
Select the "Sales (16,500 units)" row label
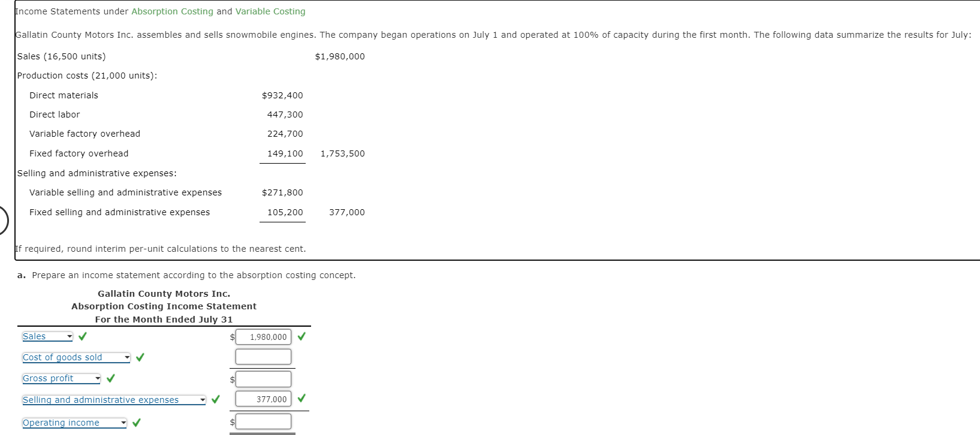point(61,56)
